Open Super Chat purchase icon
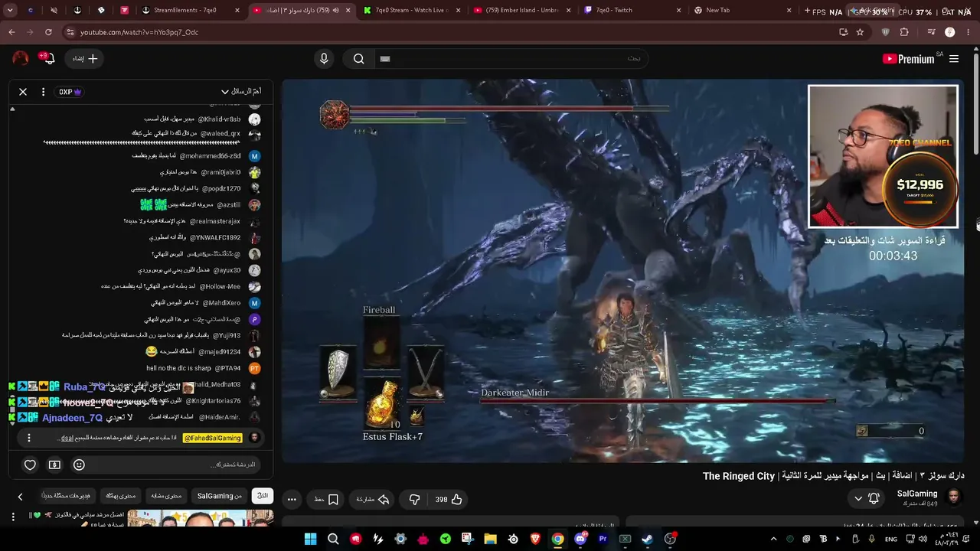The image size is (980, 551). pyautogui.click(x=54, y=465)
